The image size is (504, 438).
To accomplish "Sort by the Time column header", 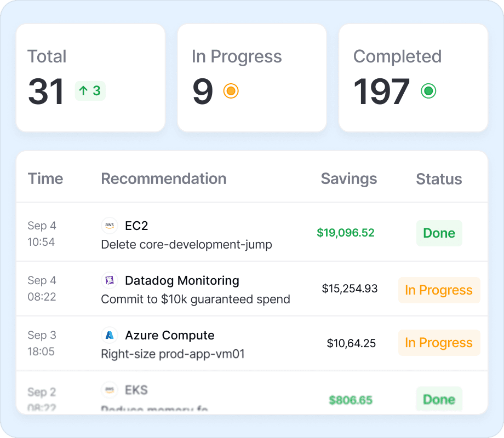I will click(45, 178).
